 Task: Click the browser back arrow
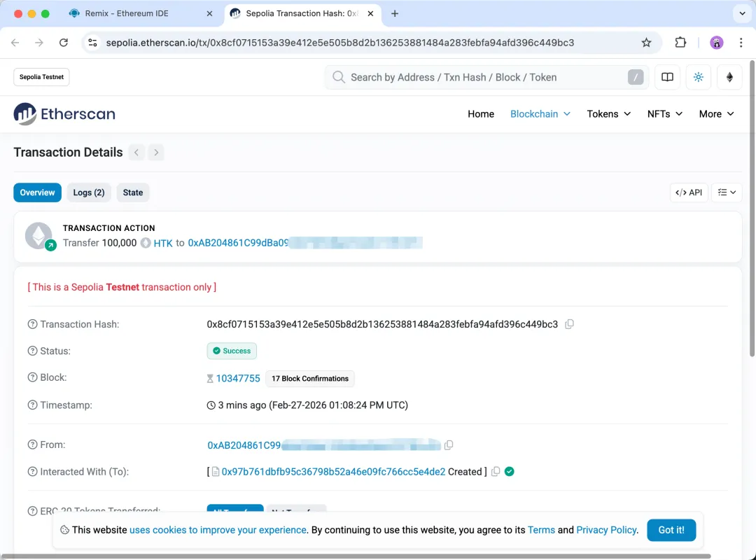(15, 43)
